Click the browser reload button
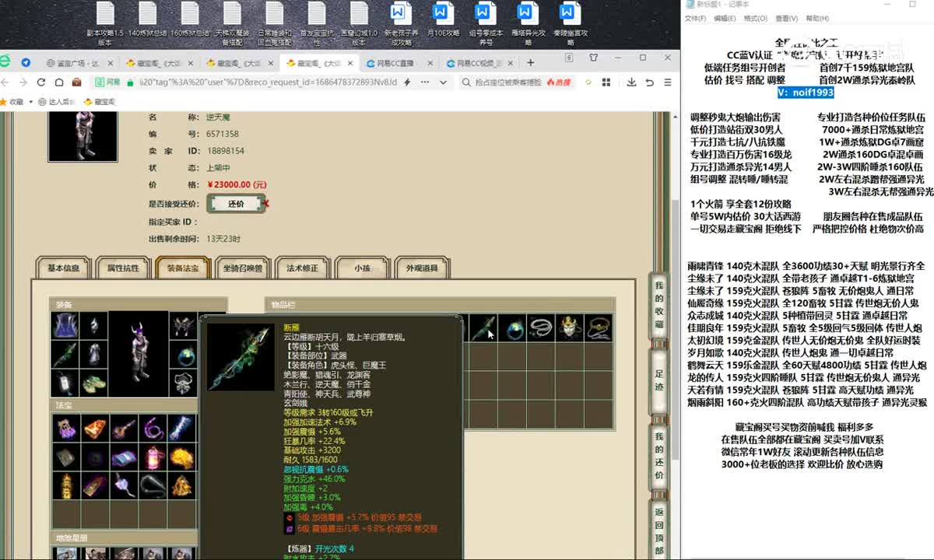 point(39,82)
